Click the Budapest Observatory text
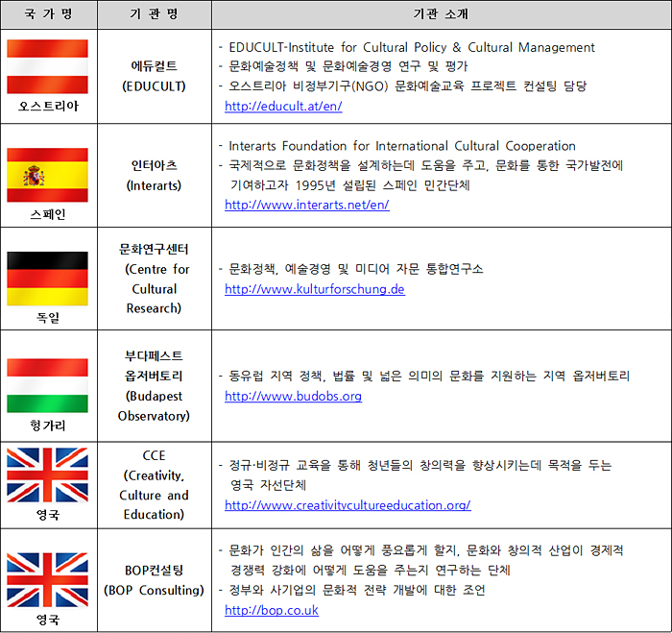This screenshot has width=672, height=633. pos(154,405)
